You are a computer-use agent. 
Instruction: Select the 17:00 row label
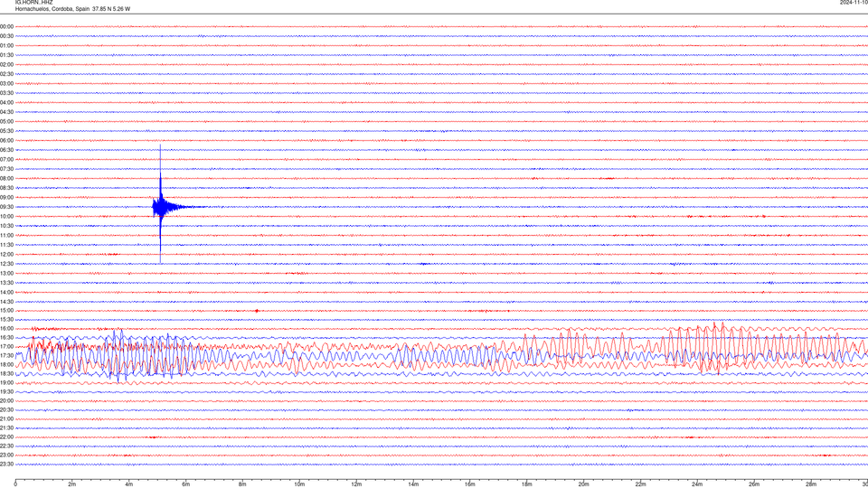pos(6,347)
